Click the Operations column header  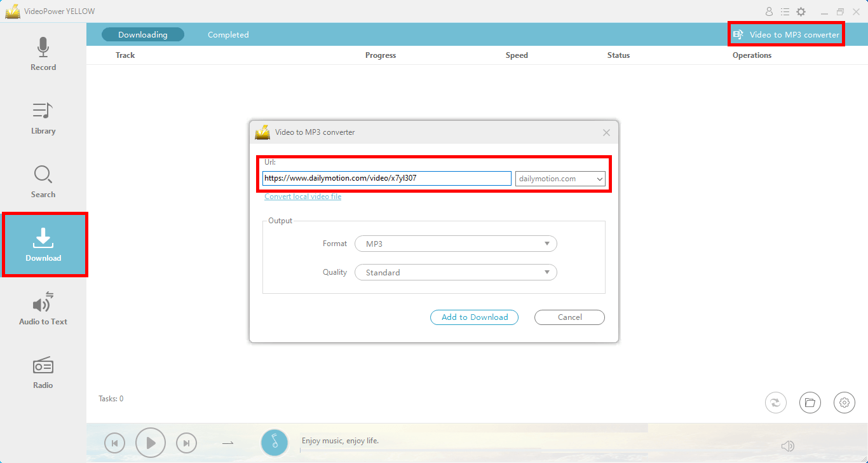[x=752, y=55]
